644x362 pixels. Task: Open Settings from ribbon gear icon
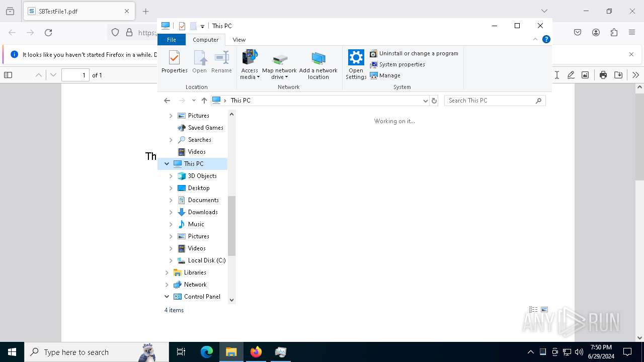pyautogui.click(x=356, y=64)
